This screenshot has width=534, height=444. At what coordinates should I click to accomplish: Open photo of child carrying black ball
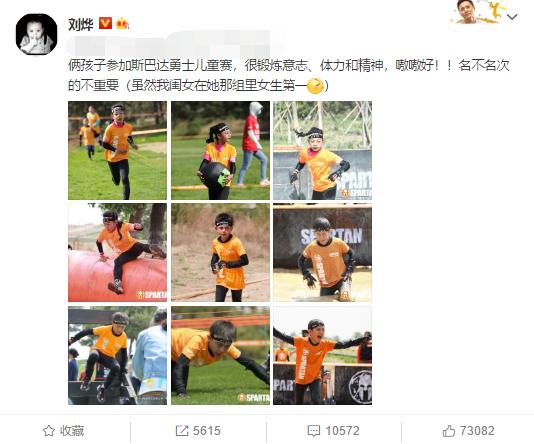(220, 150)
